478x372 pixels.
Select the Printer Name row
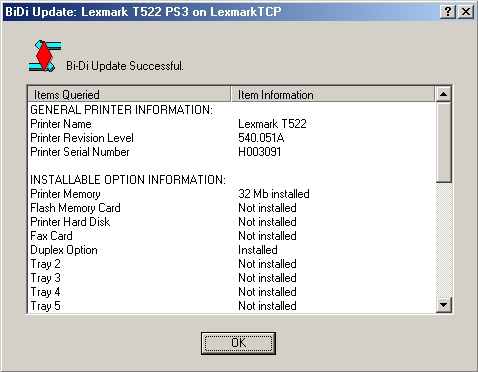point(232,124)
